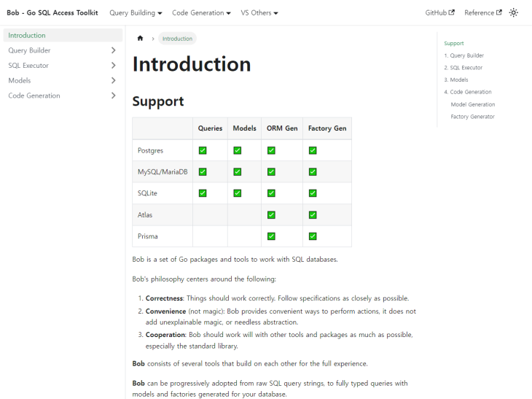Click the Introduction breadcrumb pill
Screen dimensions: 532x399
point(177,39)
